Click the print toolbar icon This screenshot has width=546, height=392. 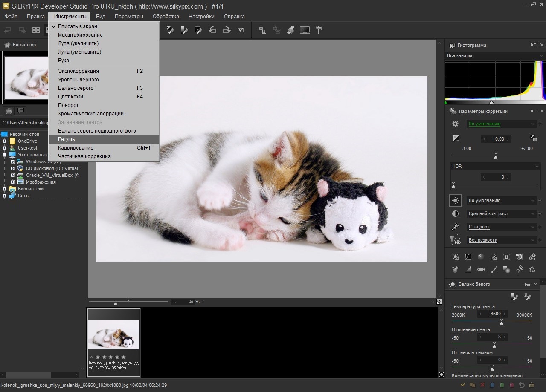[x=290, y=30]
